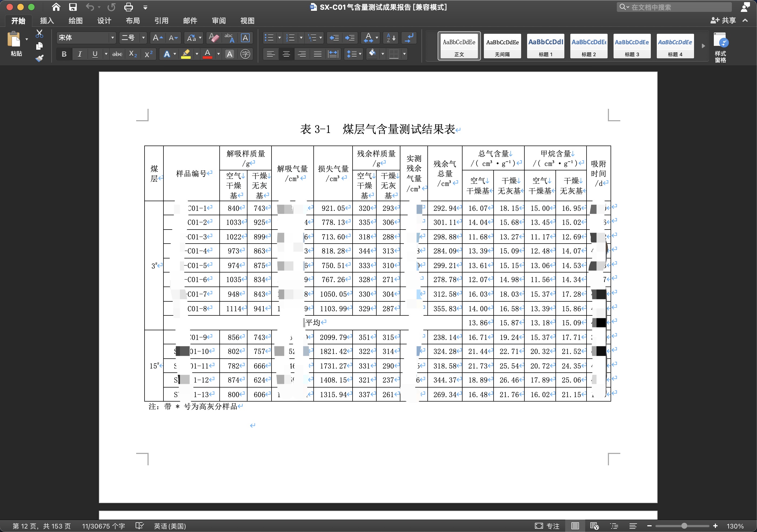Apply enclosed character (字) icon
Viewport: 757px width, 532px height.
pyautogui.click(x=245, y=54)
